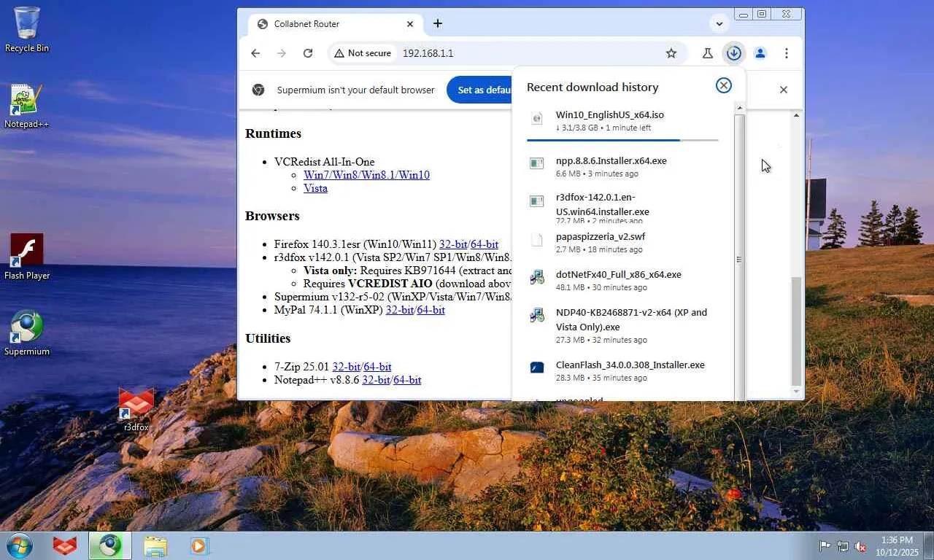
Task: Go back to the previous page
Action: (255, 53)
